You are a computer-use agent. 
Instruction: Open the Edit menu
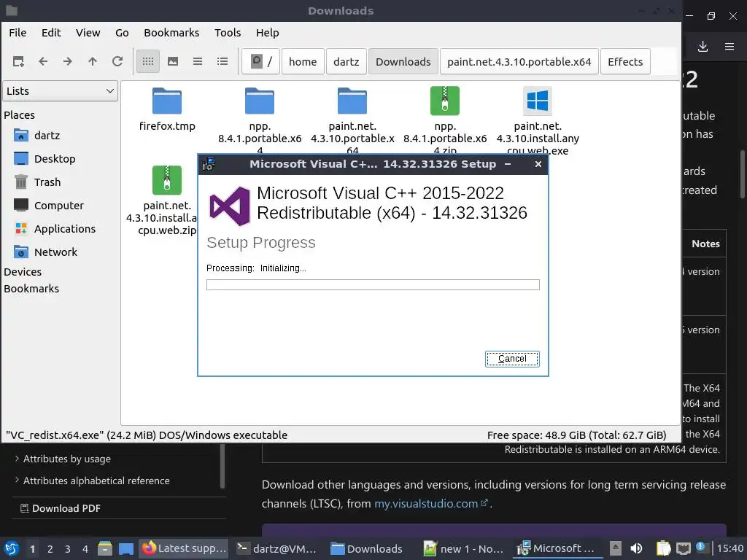pos(51,33)
